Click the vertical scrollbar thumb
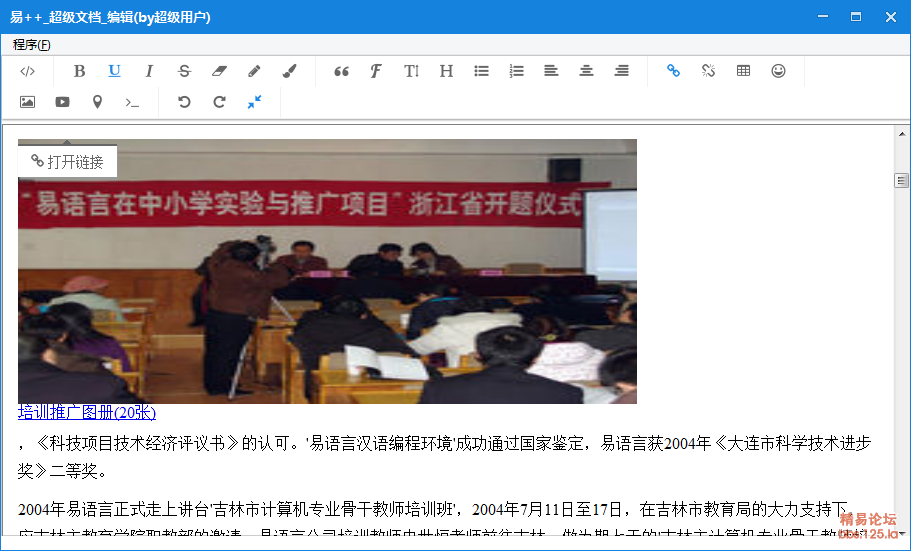Viewport: 911px width, 551px height. [902, 181]
